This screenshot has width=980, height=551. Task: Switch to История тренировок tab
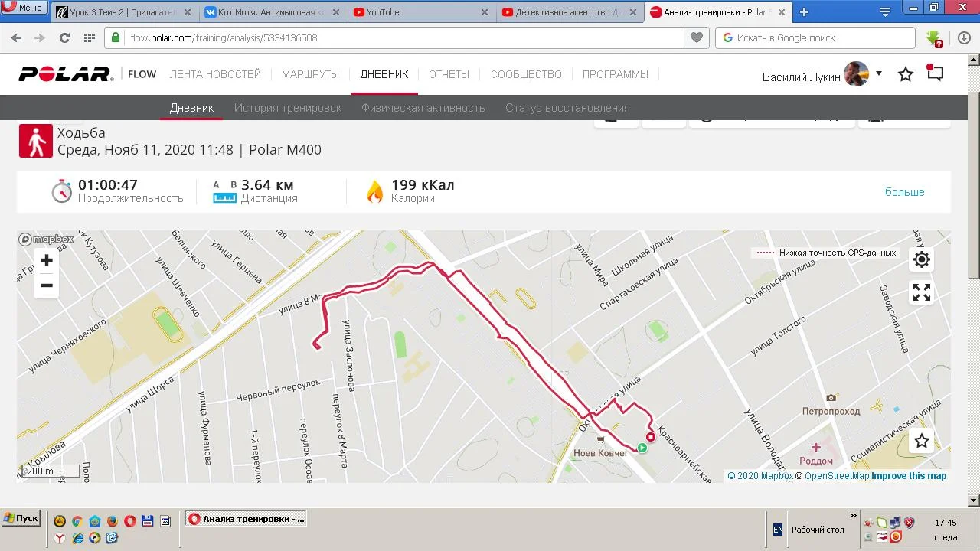[x=288, y=108]
